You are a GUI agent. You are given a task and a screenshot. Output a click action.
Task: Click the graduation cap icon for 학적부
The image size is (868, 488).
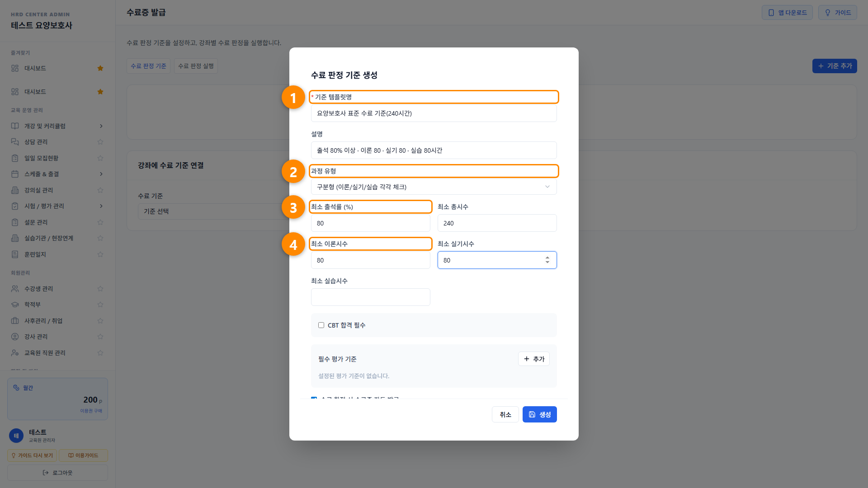pyautogui.click(x=15, y=305)
